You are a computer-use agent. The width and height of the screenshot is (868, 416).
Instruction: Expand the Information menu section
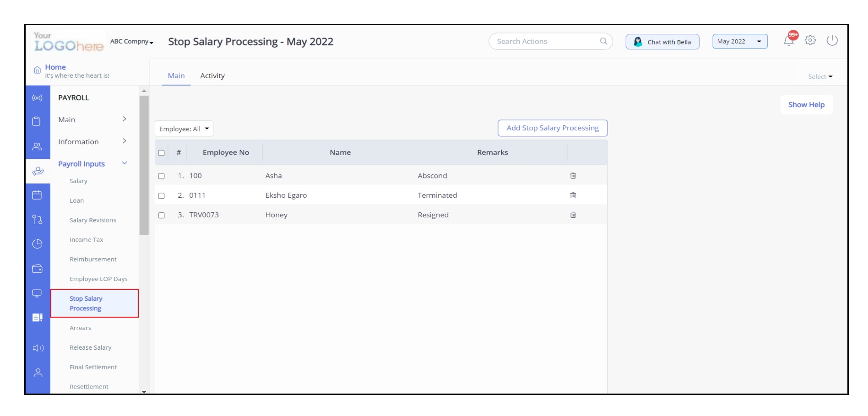click(x=92, y=142)
